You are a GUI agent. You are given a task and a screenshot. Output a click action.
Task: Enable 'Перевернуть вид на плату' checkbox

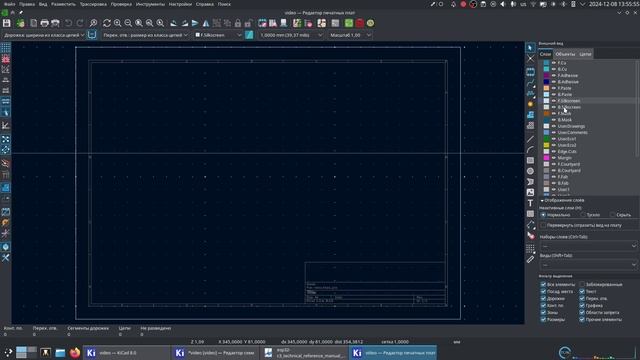pos(543,225)
